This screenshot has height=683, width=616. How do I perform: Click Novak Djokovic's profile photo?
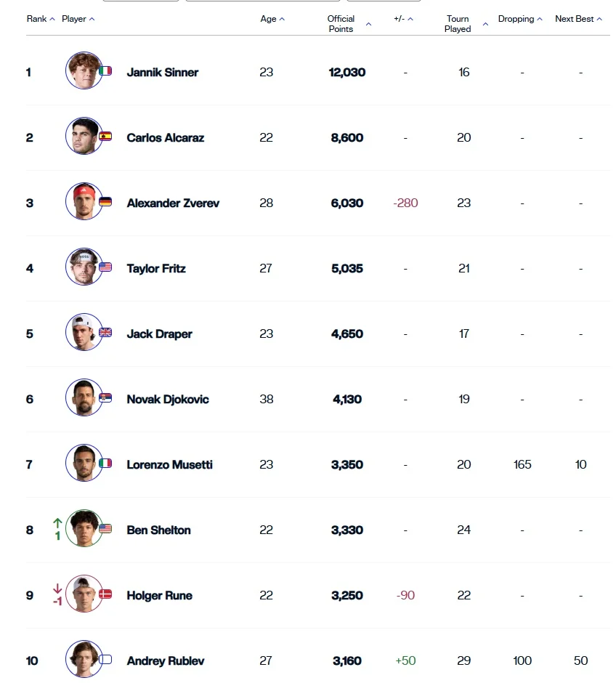pos(84,397)
